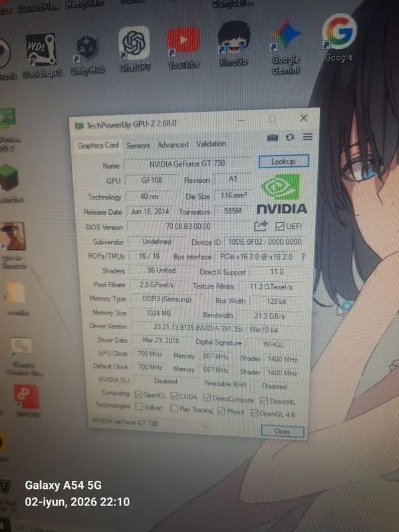
Task: Click the Device ID value 10DE 0F02
Action: point(265,241)
